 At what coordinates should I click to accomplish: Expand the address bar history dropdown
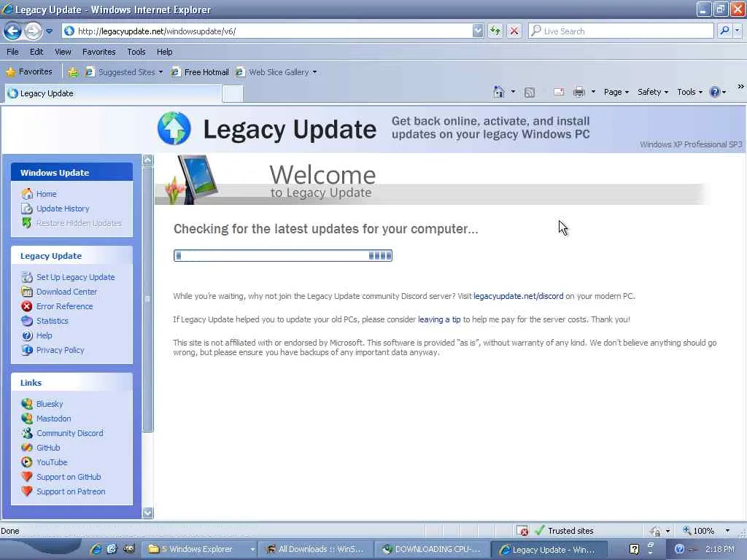click(478, 31)
